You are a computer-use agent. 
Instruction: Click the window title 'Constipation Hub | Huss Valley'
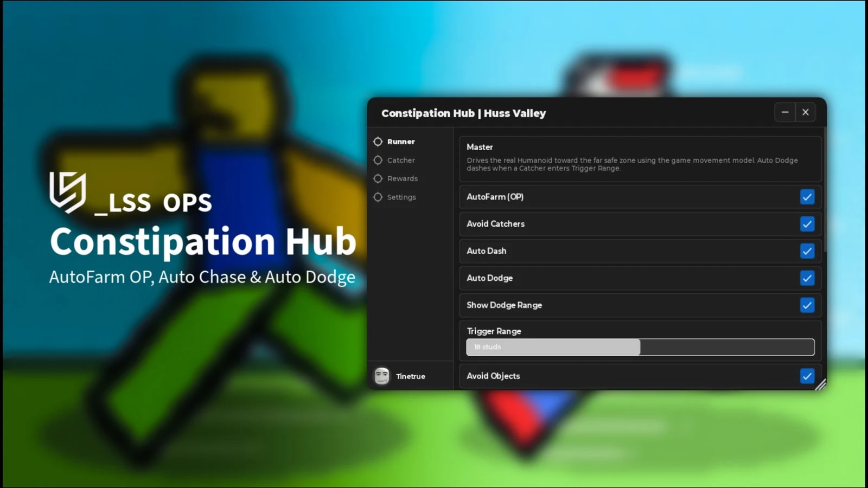(464, 113)
